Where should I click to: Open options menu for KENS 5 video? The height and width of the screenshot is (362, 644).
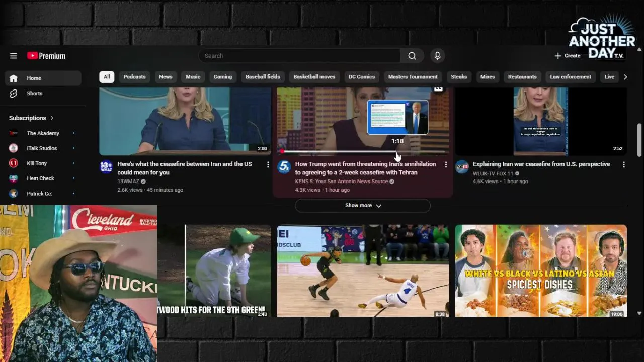[x=446, y=165]
